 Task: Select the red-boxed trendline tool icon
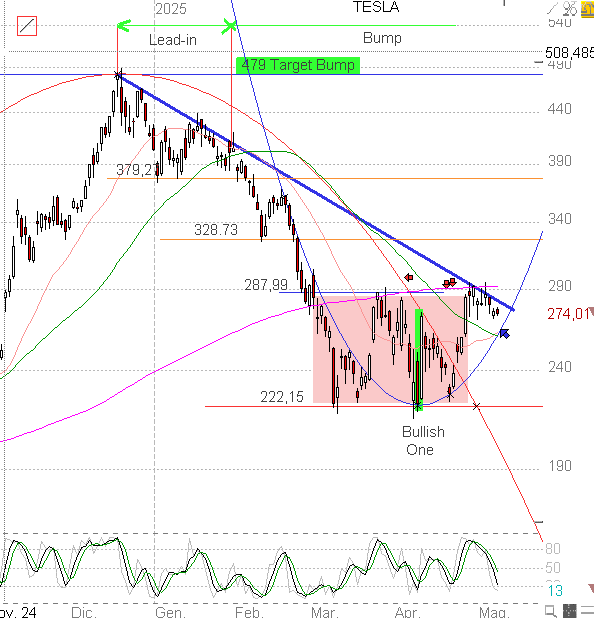27,26
